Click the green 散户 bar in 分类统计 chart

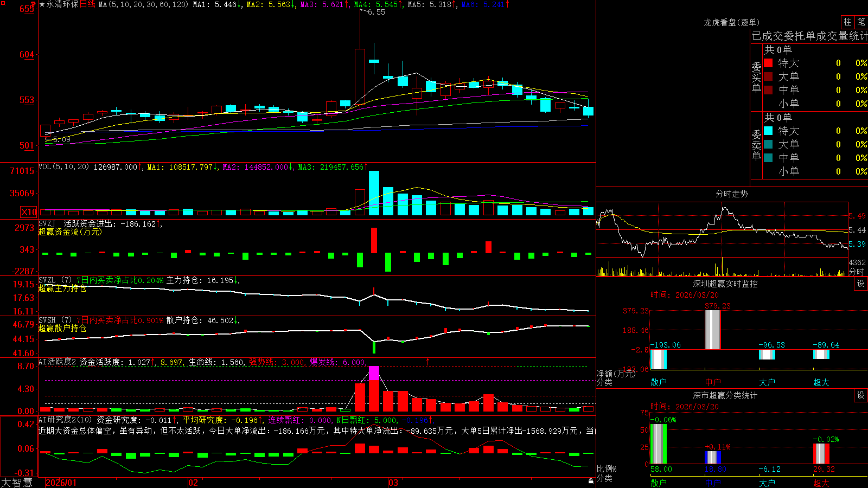[659, 444]
